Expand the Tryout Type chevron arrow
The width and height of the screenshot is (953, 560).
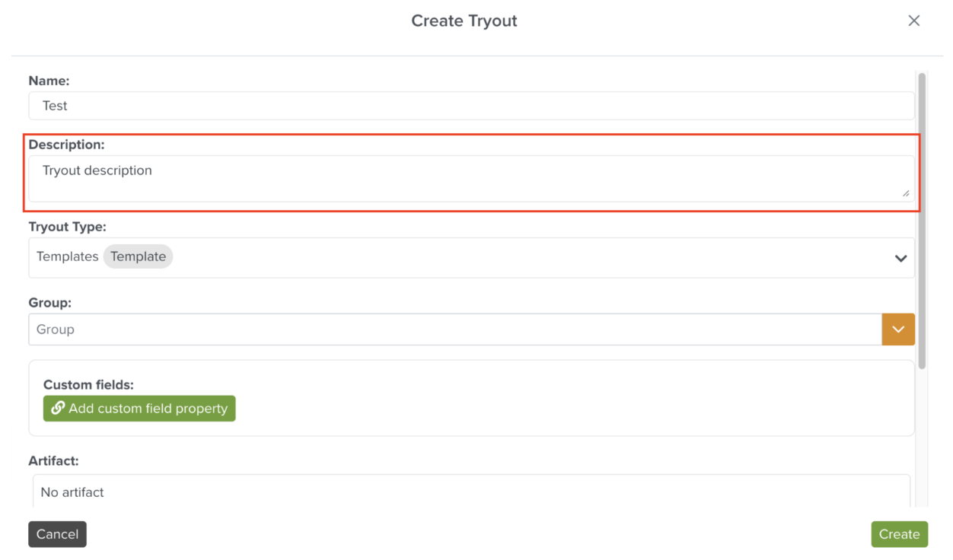click(900, 258)
